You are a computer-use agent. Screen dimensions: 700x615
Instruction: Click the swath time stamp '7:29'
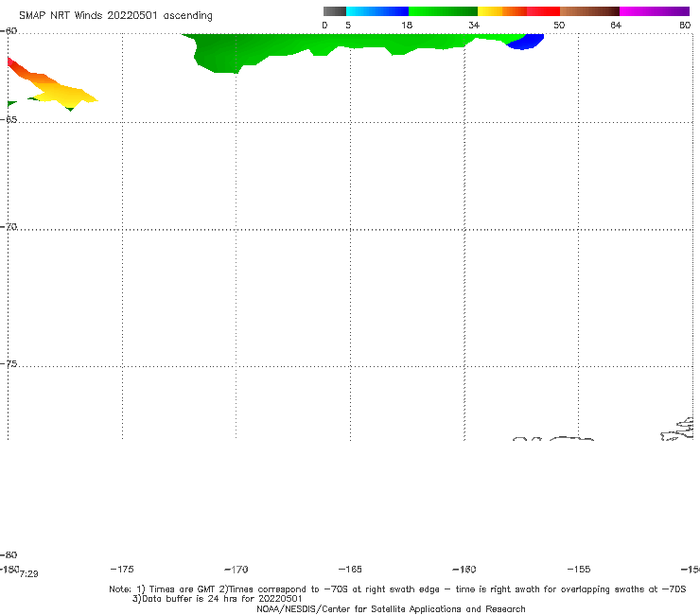29,574
